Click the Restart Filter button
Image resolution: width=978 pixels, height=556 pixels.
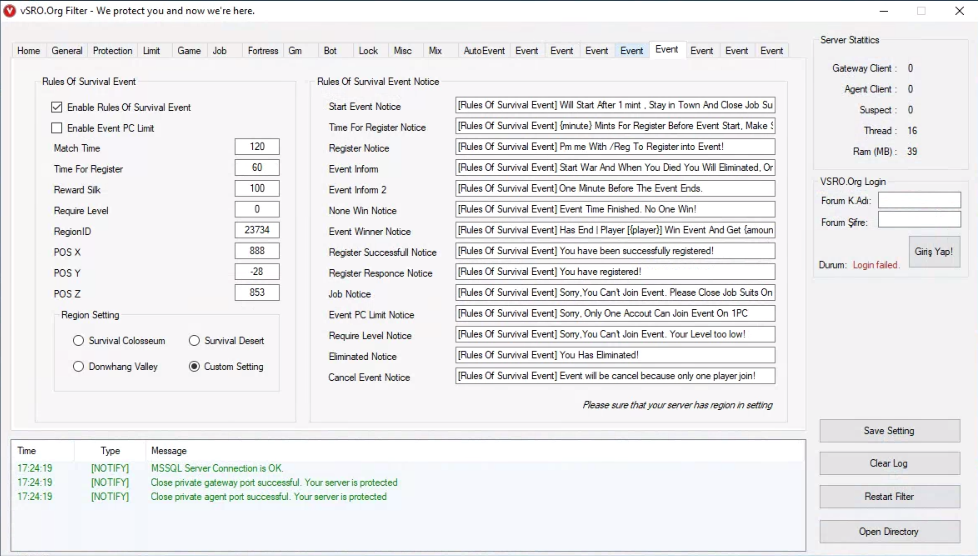[889, 497]
